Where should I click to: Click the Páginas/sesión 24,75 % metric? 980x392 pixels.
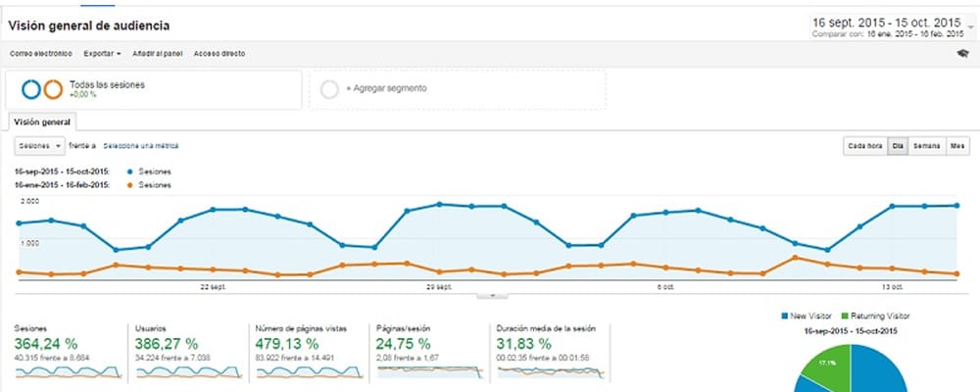tap(403, 343)
